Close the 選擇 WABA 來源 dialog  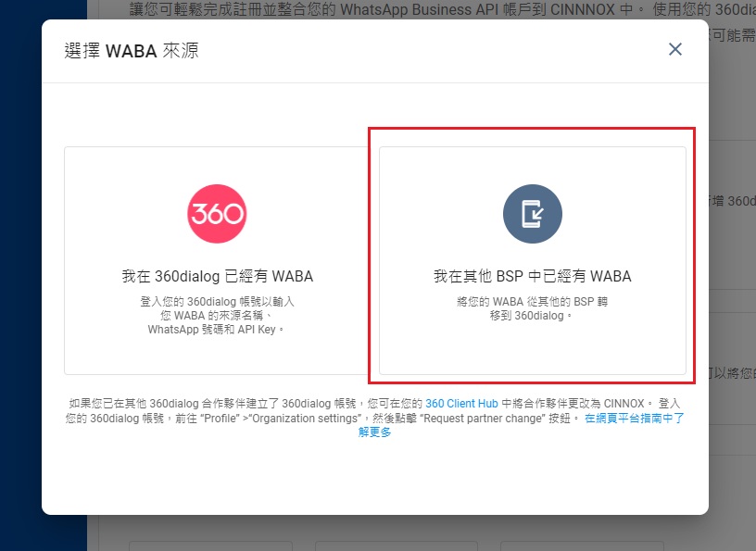point(675,49)
